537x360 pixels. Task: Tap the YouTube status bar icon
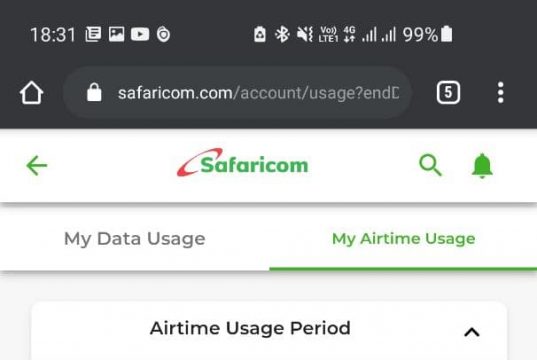coord(140,34)
